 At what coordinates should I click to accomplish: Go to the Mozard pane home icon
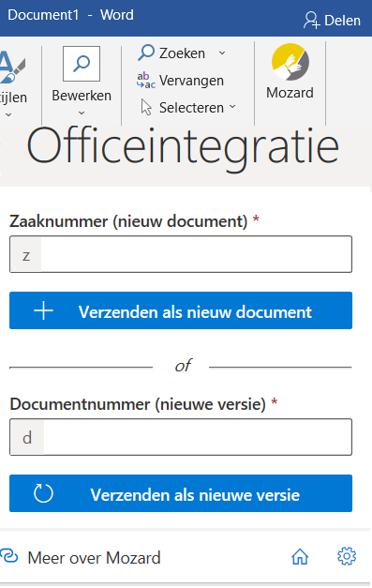click(x=300, y=556)
